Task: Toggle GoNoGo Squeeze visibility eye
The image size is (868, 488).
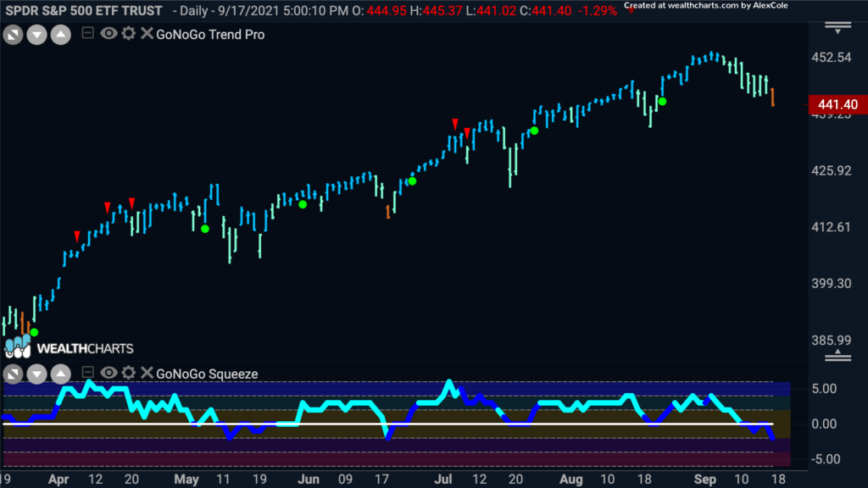Action: (x=108, y=373)
